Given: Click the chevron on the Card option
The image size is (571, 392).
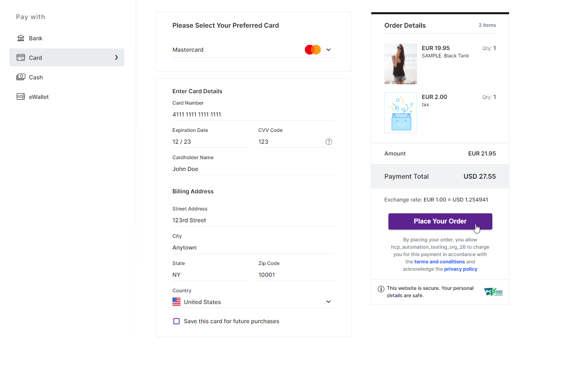Looking at the screenshot, I should (117, 58).
